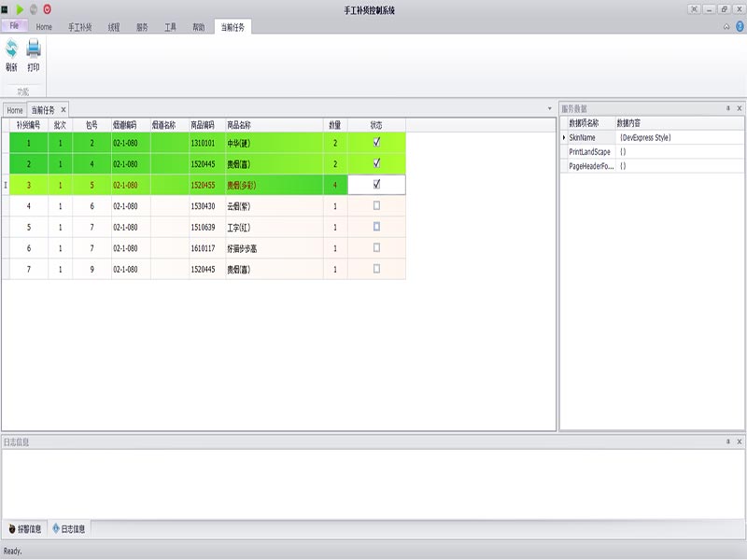The height and width of the screenshot is (560, 747).
Task: Open the document tab list dropdown arrow
Action: pyautogui.click(x=549, y=109)
